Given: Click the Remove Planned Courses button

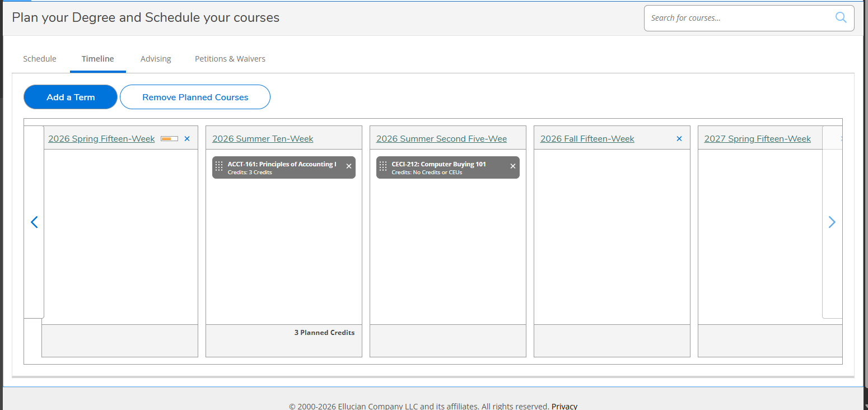Looking at the screenshot, I should tap(195, 97).
